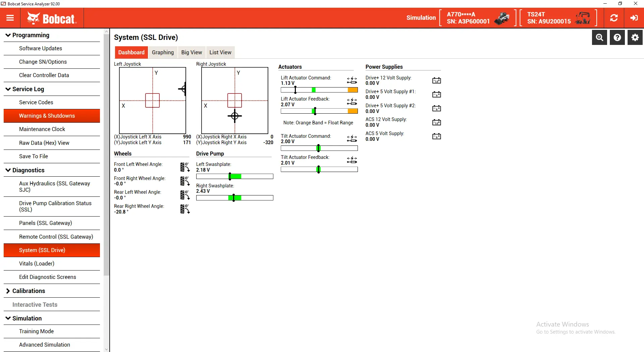Viewport: 644px width, 352px height.
Task: Click the refresh connection icon
Action: click(614, 18)
